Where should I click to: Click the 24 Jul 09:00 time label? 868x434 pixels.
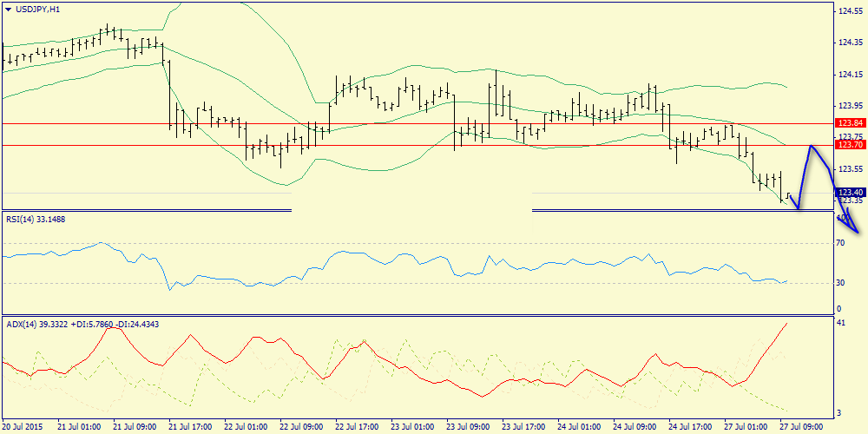coord(635,427)
